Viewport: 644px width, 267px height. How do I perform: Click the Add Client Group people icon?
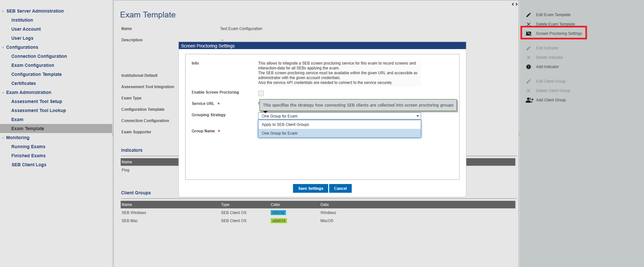tap(529, 100)
